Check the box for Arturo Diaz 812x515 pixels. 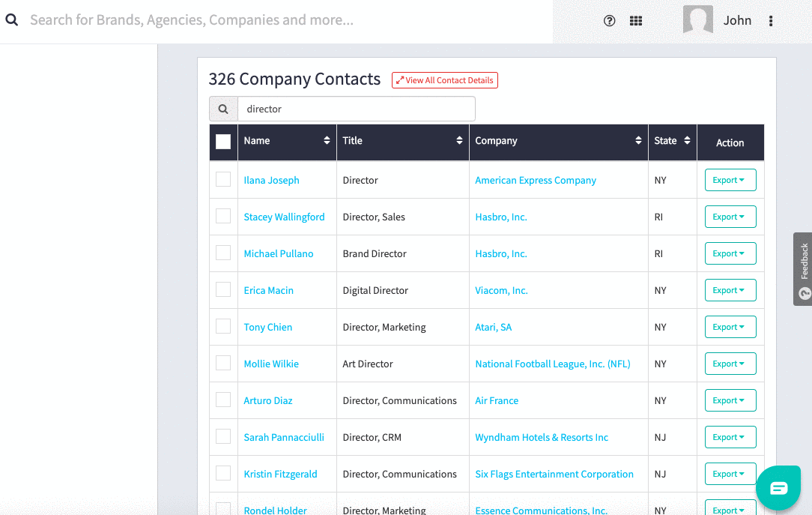pos(223,400)
